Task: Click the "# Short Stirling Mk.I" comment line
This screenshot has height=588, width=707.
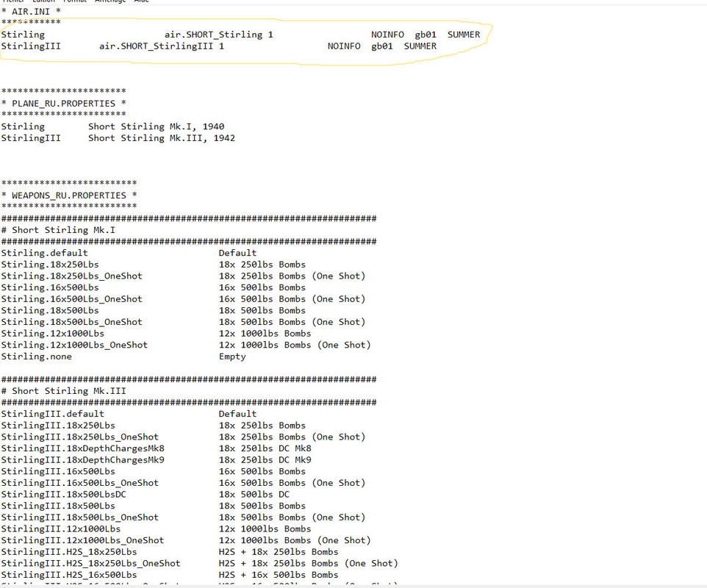Action: tap(58, 230)
